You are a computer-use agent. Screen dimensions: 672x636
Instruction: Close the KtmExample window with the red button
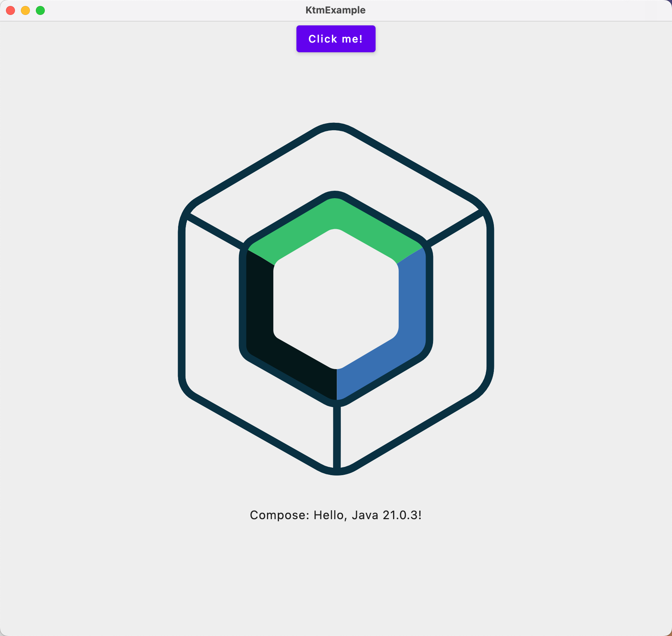click(x=10, y=10)
